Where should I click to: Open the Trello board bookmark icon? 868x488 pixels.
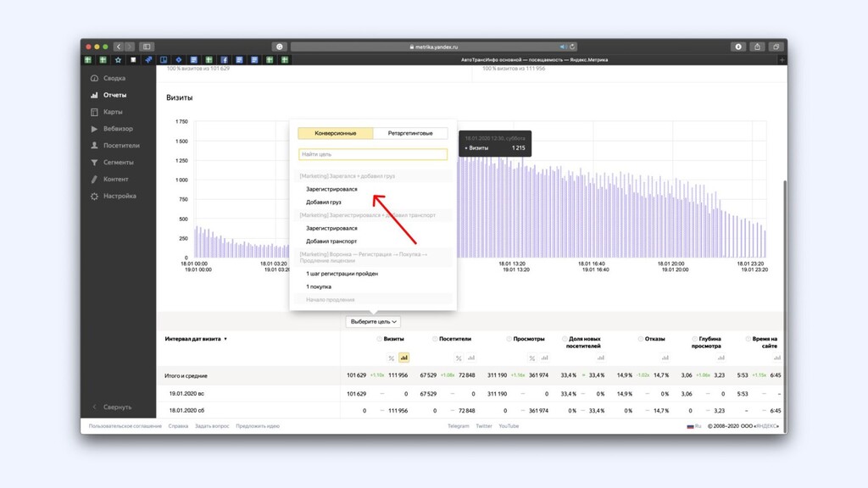pos(164,60)
